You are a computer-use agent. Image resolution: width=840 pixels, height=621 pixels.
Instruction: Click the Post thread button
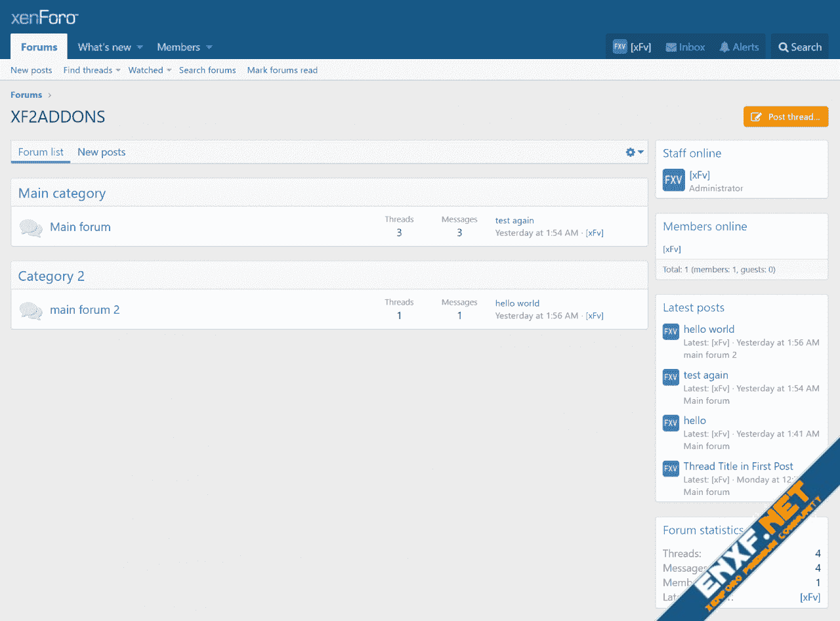pos(786,117)
